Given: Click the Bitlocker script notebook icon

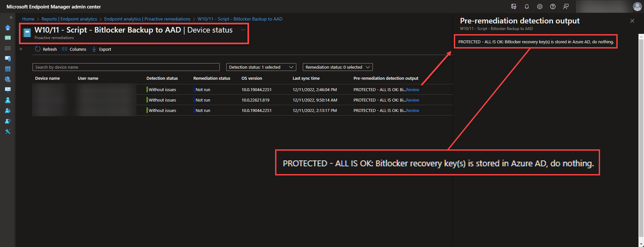Looking at the screenshot, I should pyautogui.click(x=27, y=33).
